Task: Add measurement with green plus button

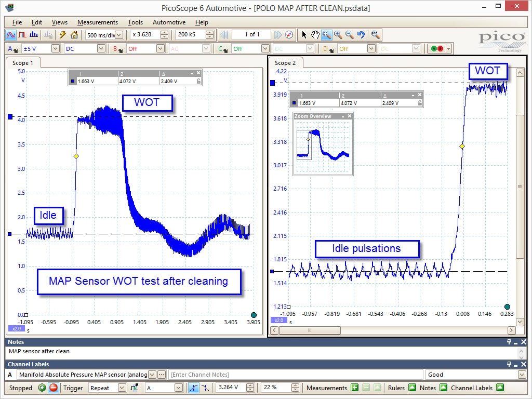Action: click(354, 388)
